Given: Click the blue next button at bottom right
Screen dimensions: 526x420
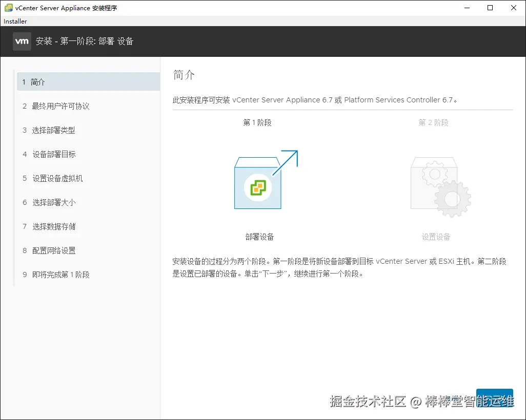Looking at the screenshot, I should tap(494, 398).
